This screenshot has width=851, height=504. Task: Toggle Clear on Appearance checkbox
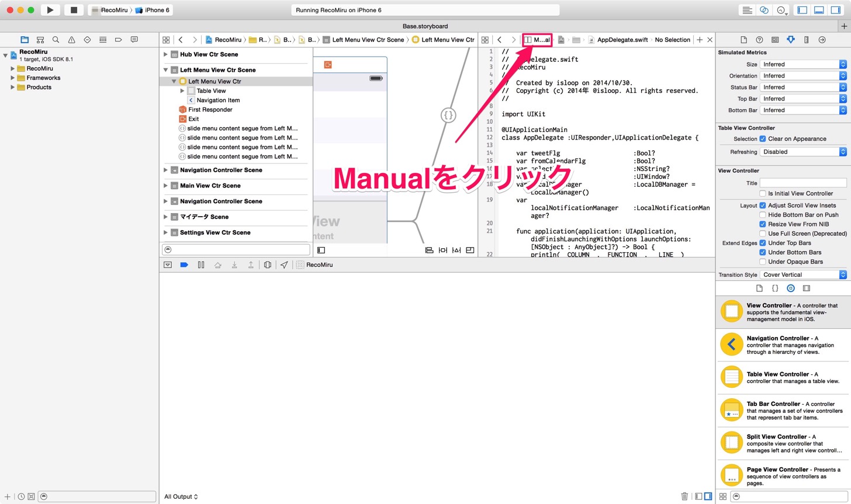click(x=763, y=139)
